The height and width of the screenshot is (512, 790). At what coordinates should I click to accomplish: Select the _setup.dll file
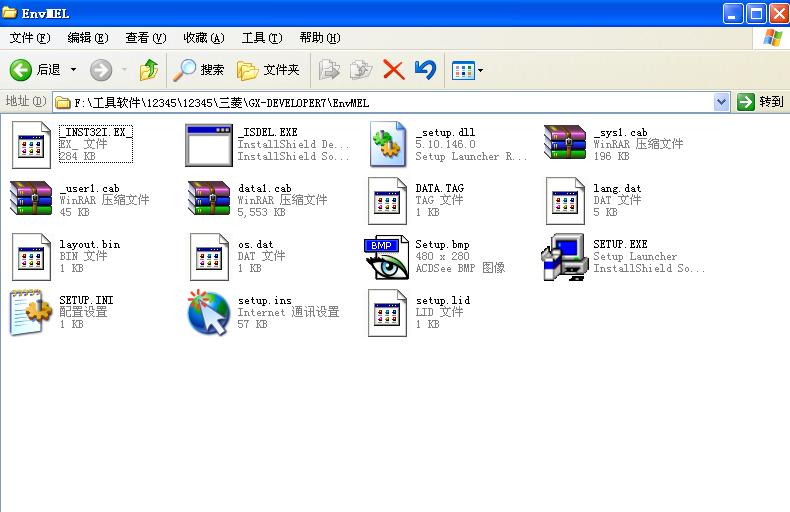[x=386, y=145]
